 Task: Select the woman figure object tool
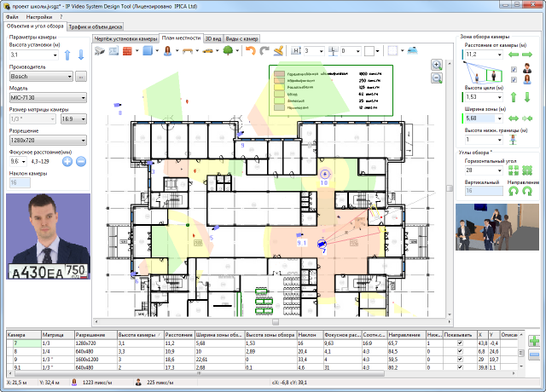[x=168, y=51]
